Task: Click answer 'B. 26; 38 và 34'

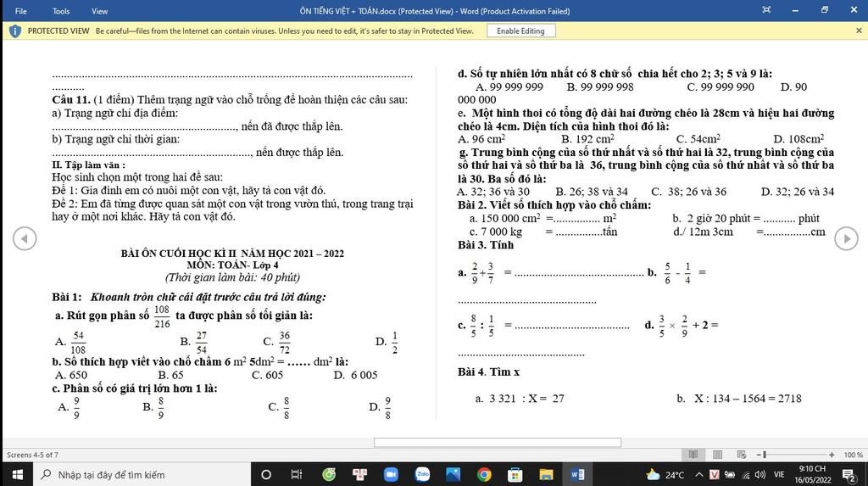Action: [x=592, y=192]
